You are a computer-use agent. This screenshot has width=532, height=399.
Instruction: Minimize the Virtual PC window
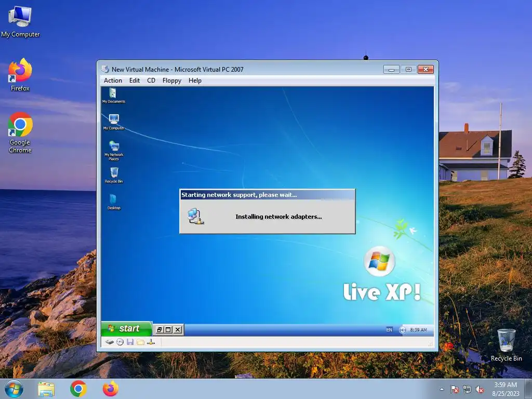(391, 70)
